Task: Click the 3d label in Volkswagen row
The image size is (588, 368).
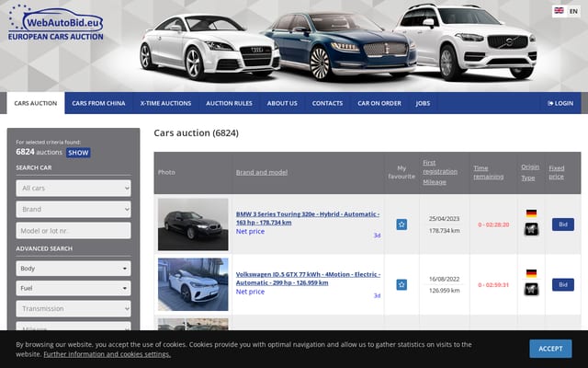Action: click(377, 295)
